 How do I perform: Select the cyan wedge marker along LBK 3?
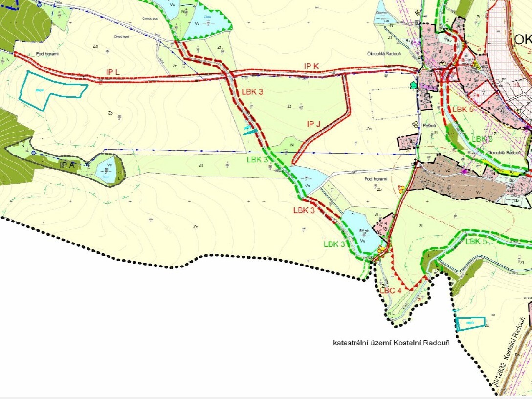(249, 130)
